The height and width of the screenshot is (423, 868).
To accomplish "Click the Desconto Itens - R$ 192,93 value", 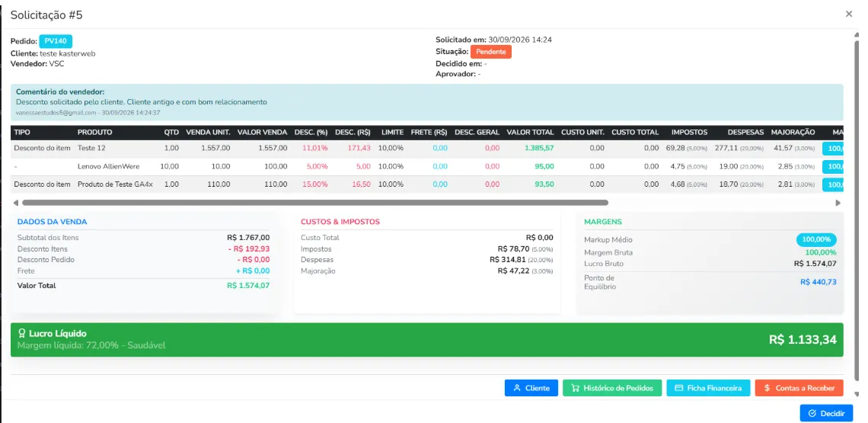I will click(248, 249).
